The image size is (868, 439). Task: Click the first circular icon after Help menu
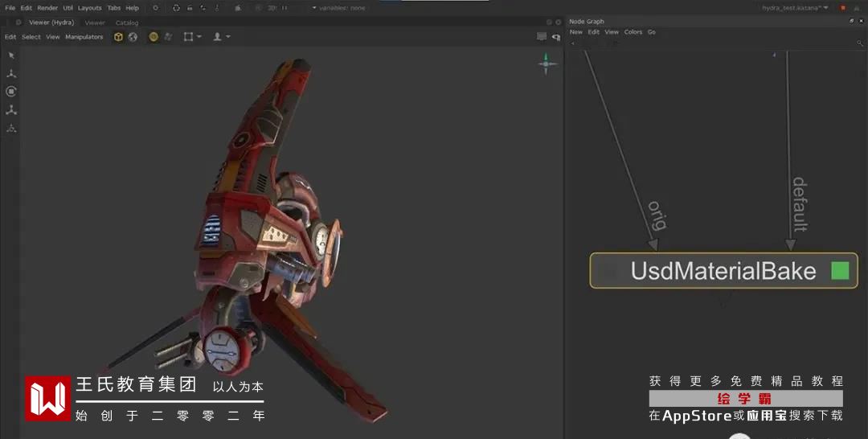(156, 8)
